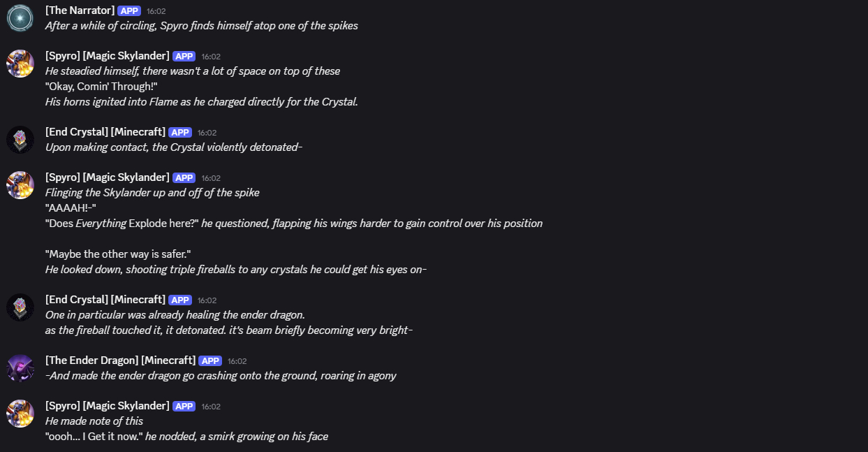868x452 pixels.
Task: Click the timestamp on The Ender Dragon's message
Action: pyautogui.click(x=237, y=361)
